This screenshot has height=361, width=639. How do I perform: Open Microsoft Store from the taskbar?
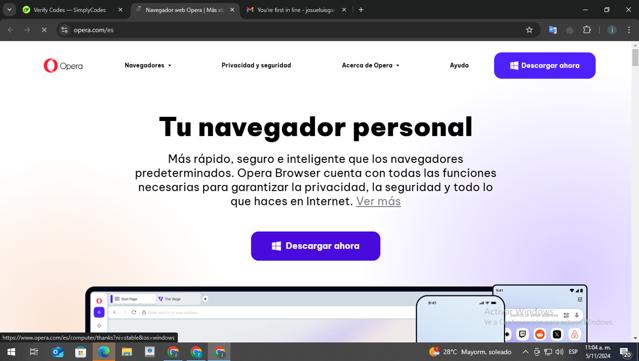pos(80,352)
